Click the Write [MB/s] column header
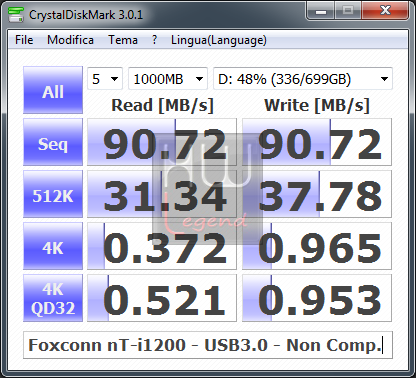This screenshot has width=416, height=378. (x=317, y=105)
